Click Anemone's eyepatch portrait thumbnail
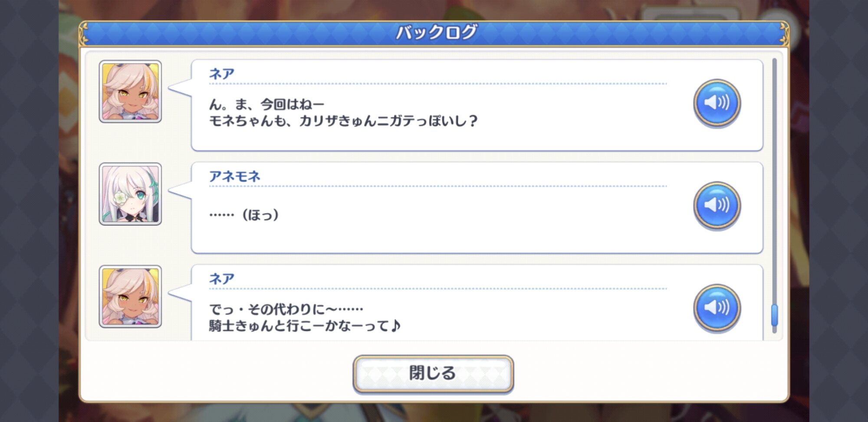 (x=130, y=194)
